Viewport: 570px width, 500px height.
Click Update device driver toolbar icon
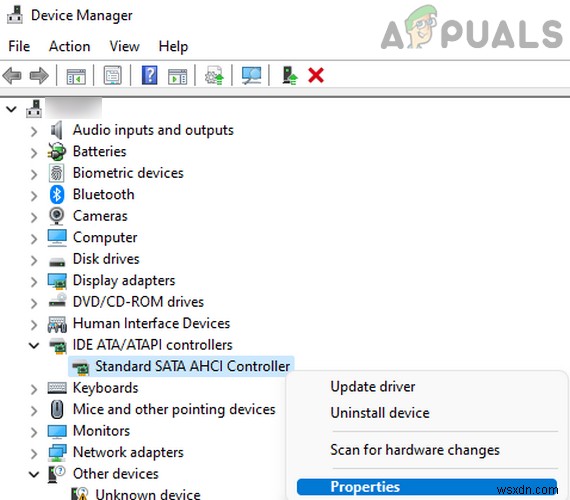point(214,75)
